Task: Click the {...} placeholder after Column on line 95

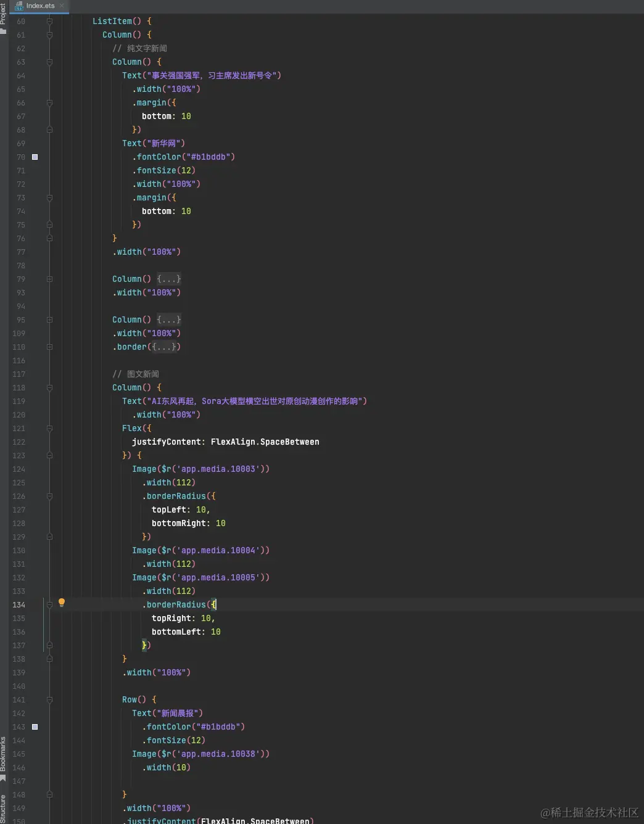Action: pos(168,319)
